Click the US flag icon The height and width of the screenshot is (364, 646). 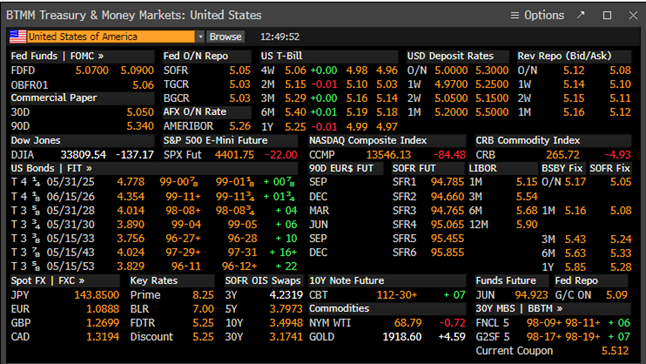pos(18,37)
